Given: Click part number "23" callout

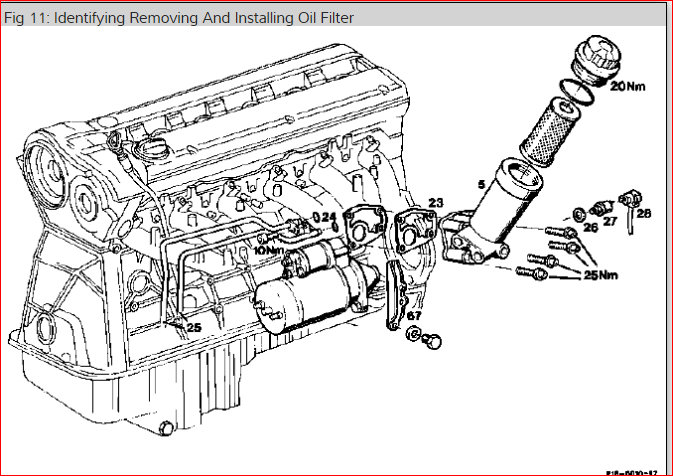Looking at the screenshot, I should point(435,202).
